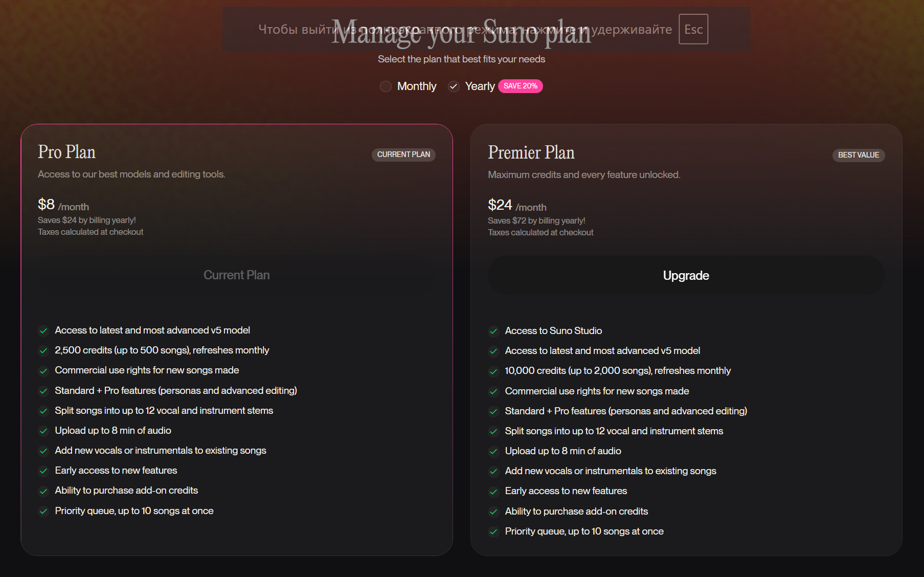
Task: Click Pro Plan's Commercial use rights checkmark
Action: click(x=43, y=371)
